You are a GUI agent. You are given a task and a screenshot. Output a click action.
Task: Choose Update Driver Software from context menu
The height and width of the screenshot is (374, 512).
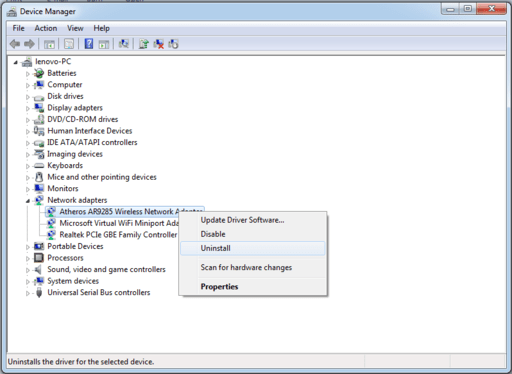(252, 220)
